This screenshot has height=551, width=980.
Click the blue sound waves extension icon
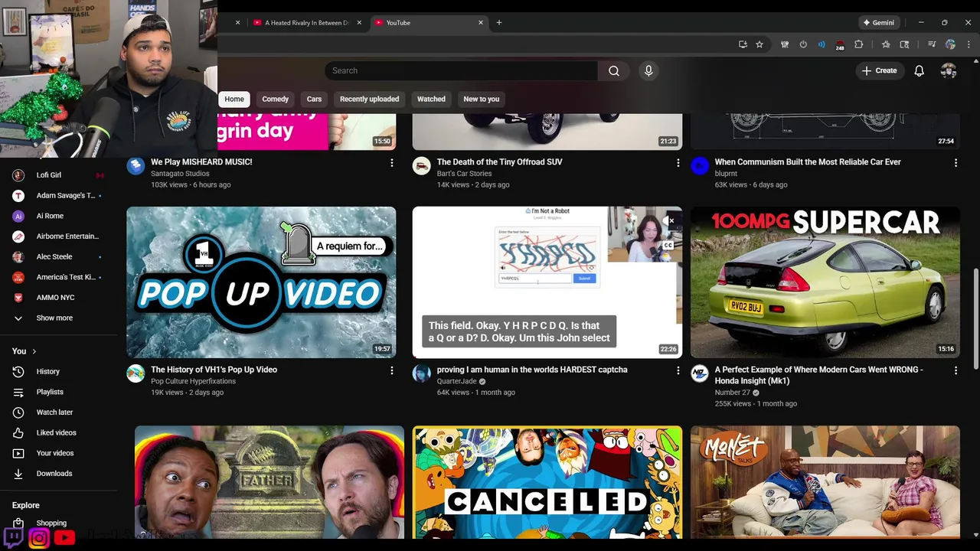[x=822, y=44]
